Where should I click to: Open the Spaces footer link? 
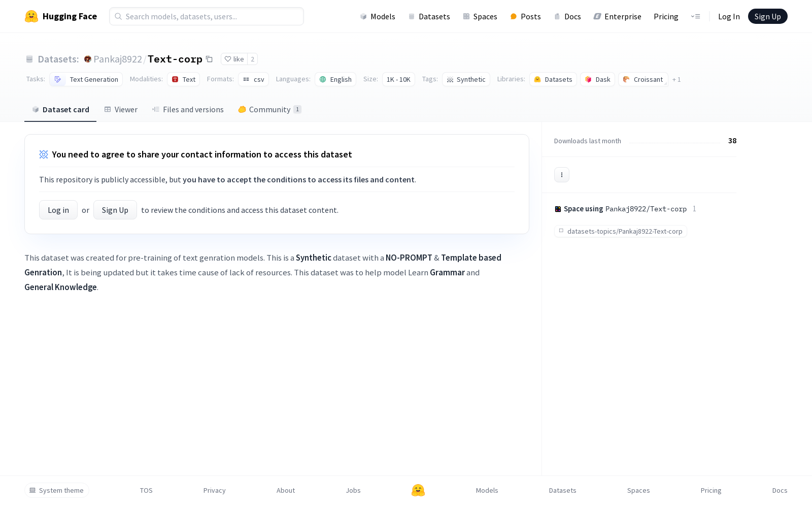coord(638,490)
